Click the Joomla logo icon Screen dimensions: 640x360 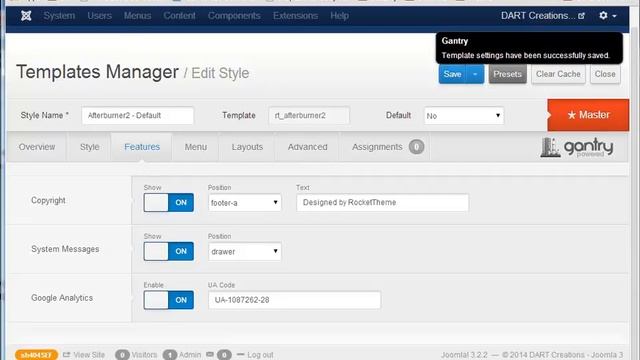click(x=26, y=16)
